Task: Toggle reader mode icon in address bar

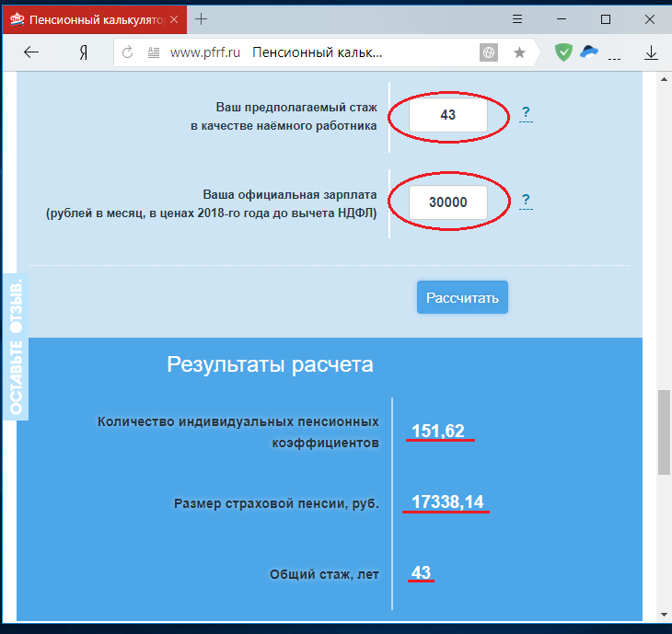Action: (154, 52)
